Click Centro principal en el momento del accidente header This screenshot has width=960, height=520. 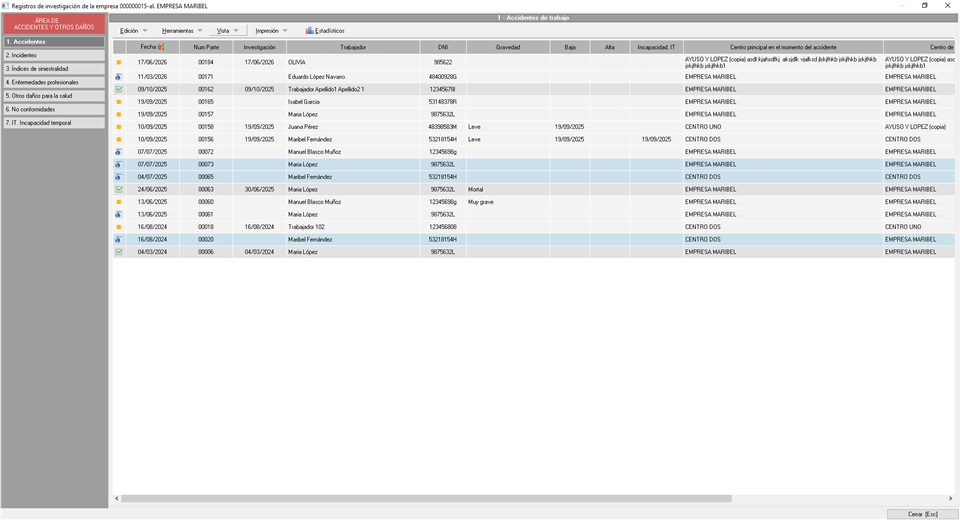tap(783, 47)
